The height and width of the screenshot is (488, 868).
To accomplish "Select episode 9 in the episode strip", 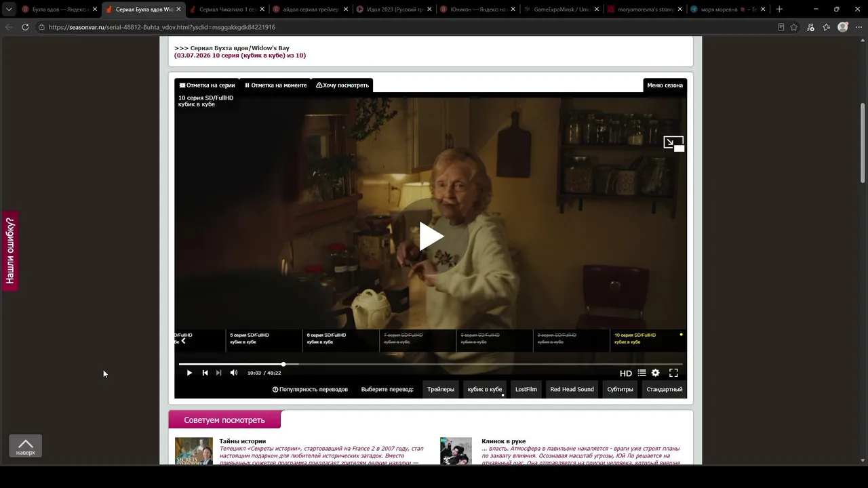I will 572,340.
